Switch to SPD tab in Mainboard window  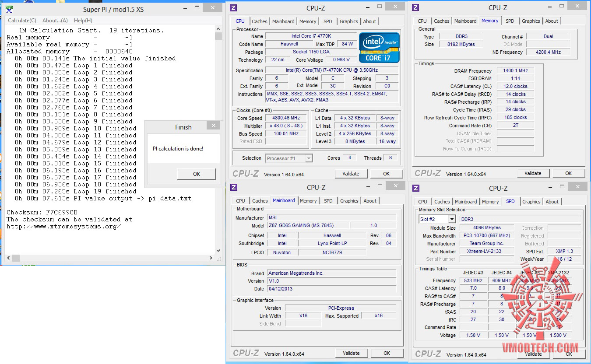[x=328, y=201]
